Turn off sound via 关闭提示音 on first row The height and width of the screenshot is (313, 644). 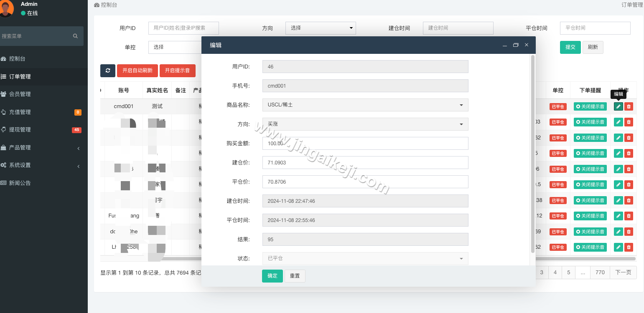[590, 106]
